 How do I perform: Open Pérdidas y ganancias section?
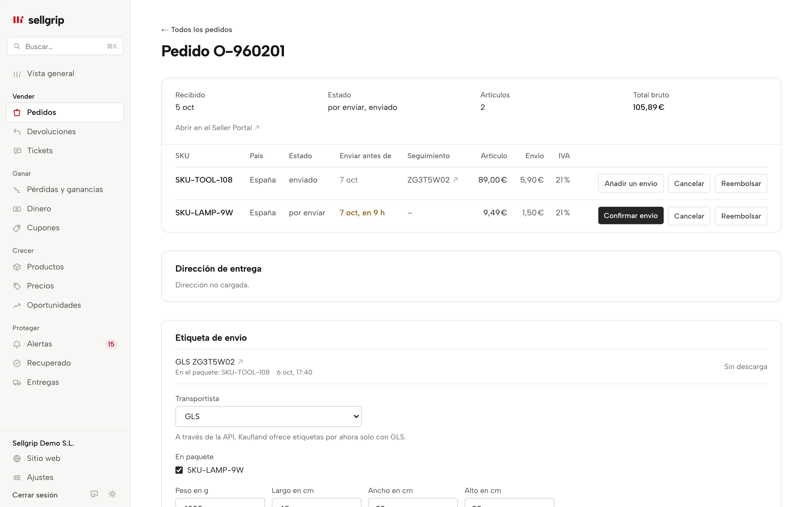pyautogui.click(x=65, y=190)
